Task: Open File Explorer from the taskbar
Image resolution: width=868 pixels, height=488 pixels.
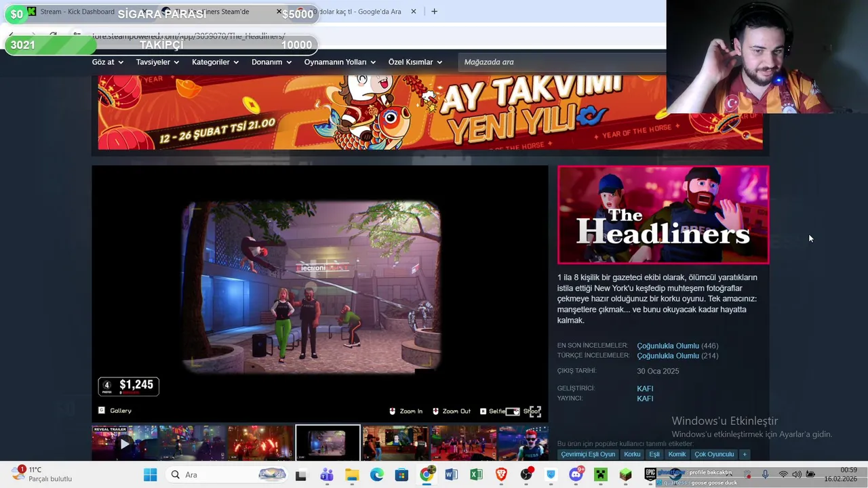Action: point(351,474)
